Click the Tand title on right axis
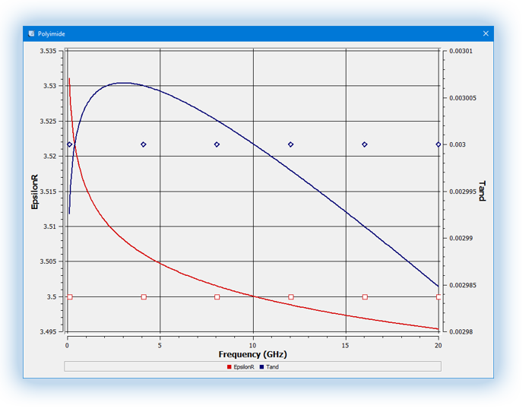The width and height of the screenshot is (532, 415). point(482,192)
